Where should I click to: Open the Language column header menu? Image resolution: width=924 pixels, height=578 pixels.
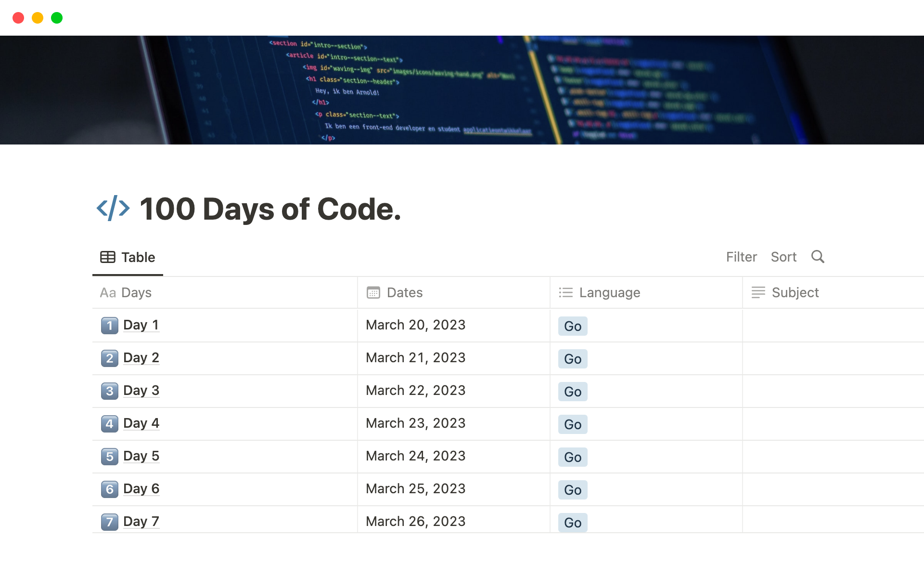point(610,292)
